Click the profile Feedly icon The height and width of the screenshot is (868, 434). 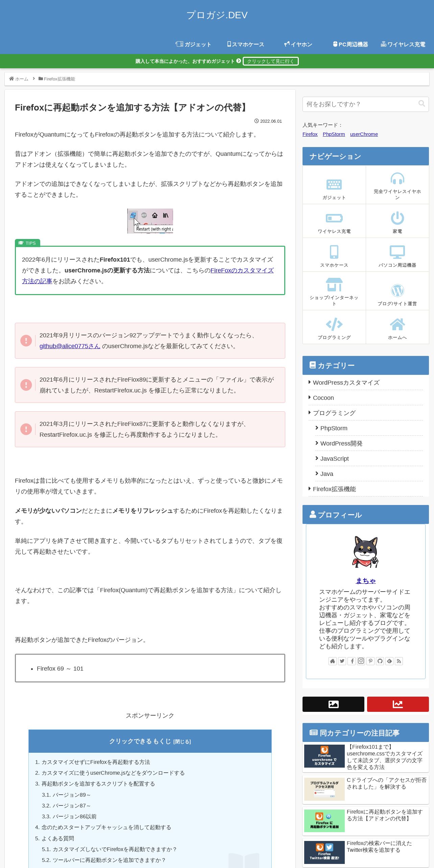tap(389, 661)
